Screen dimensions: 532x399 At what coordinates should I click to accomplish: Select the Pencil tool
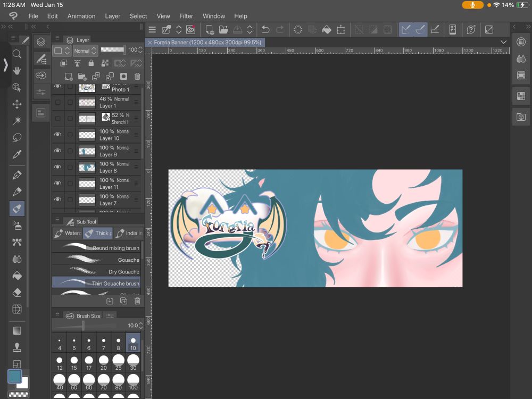pyautogui.click(x=16, y=192)
